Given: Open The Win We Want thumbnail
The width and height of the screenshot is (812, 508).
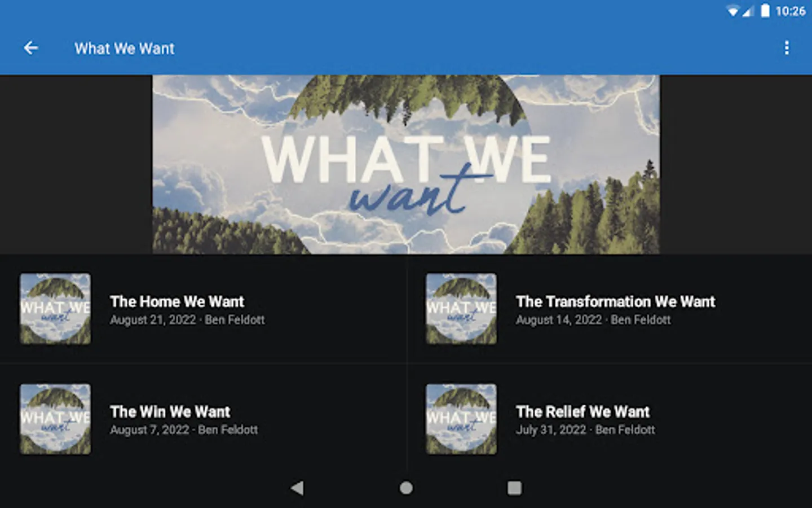Looking at the screenshot, I should (55, 419).
